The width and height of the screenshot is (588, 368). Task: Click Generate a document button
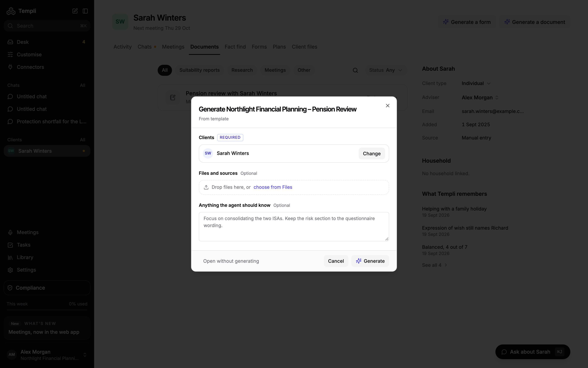click(535, 22)
